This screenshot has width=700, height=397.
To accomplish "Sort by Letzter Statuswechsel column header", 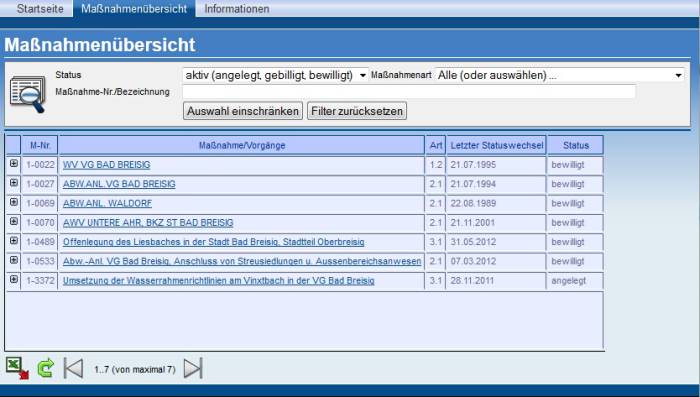I will [x=496, y=145].
